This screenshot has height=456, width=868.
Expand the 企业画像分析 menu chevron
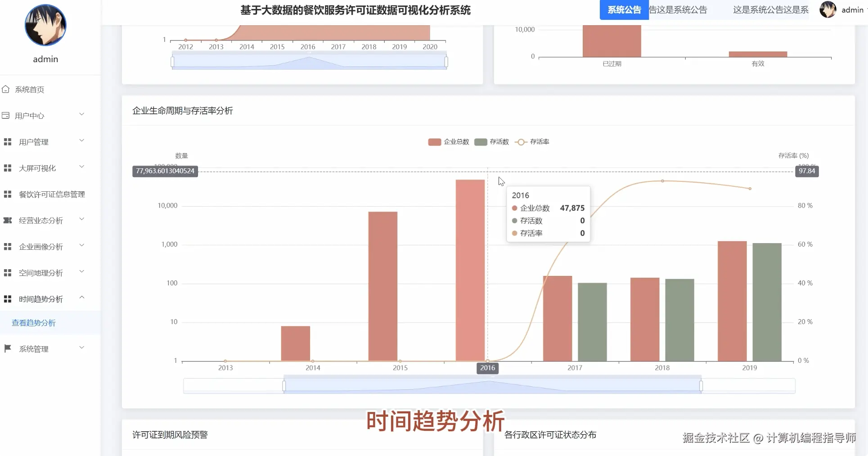[x=82, y=245]
